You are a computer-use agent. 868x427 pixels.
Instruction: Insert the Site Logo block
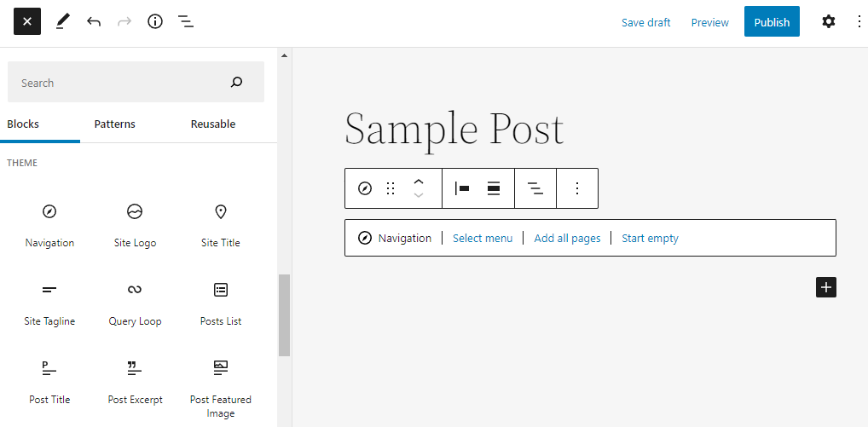[135, 223]
